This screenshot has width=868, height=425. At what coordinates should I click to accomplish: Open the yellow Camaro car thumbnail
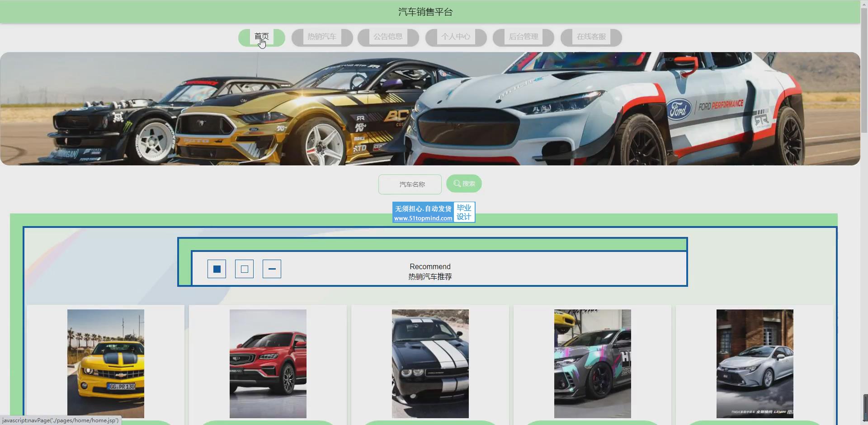click(106, 364)
